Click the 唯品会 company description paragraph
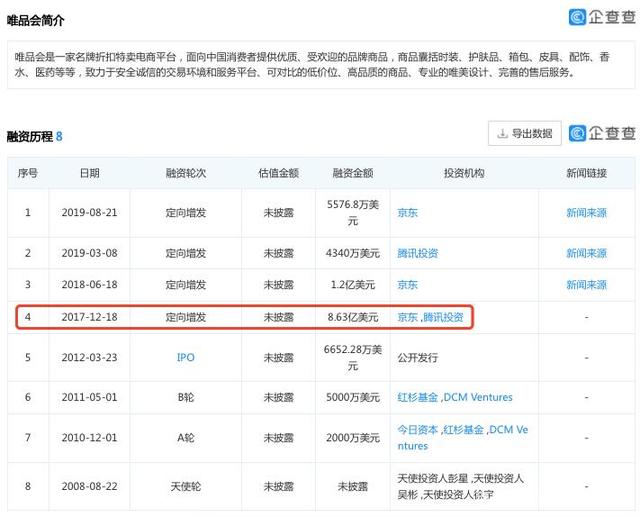The width and height of the screenshot is (640, 517). (x=312, y=64)
